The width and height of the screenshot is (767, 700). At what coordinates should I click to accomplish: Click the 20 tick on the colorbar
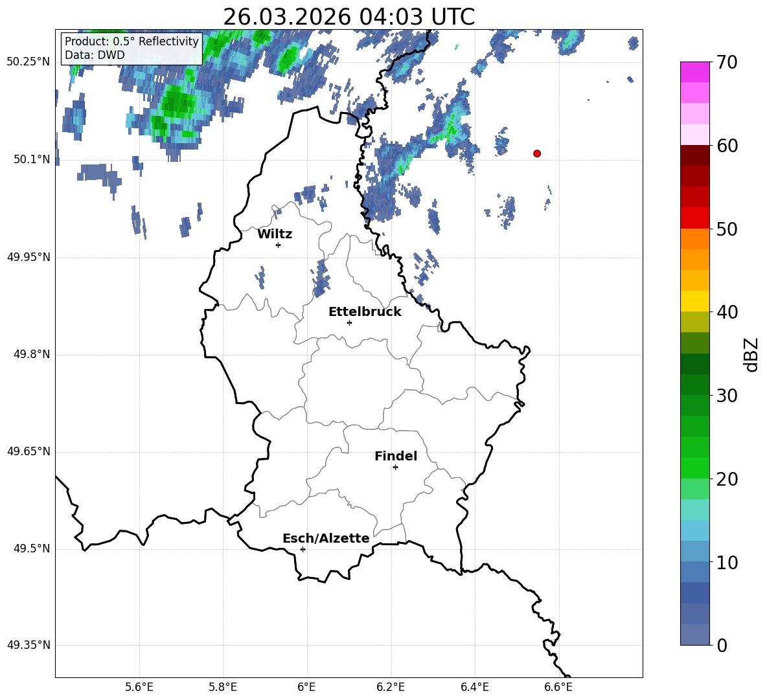pyautogui.click(x=726, y=479)
